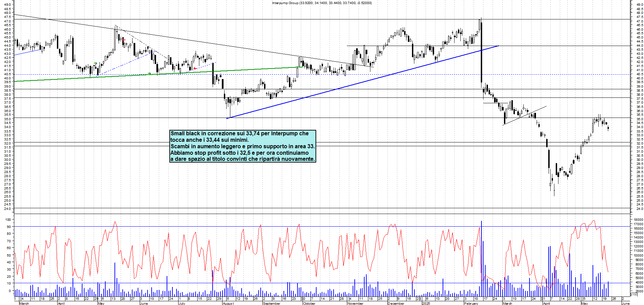Image resolution: width=644 pixels, height=305 pixels.
Task: Click the 'February' month label on time axis
Action: tap(471, 303)
